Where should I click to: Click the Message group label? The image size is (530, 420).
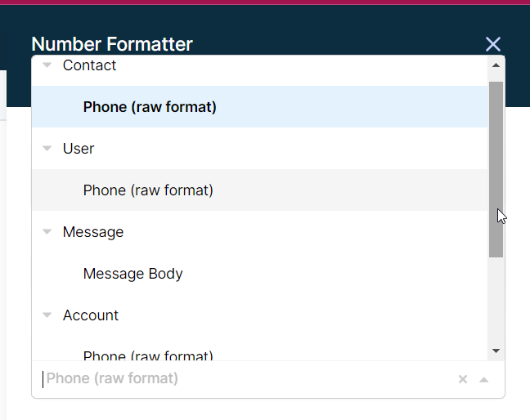coord(93,232)
